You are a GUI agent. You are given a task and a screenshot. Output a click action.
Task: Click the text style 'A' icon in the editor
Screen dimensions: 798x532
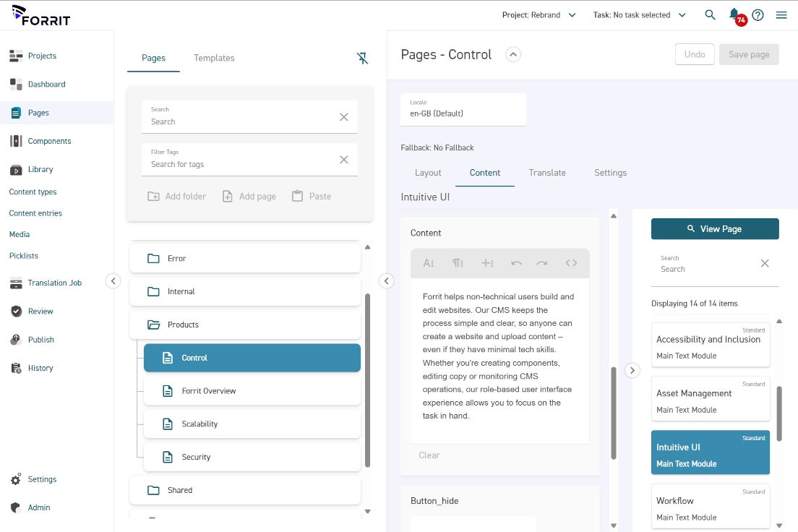(428, 263)
